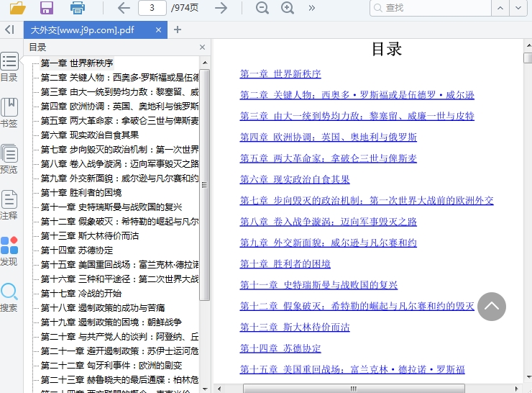Image resolution: width=532 pixels, height=393 pixels.
Task: Click the document vertical scroll-up arrow
Action: pyautogui.click(x=528, y=45)
